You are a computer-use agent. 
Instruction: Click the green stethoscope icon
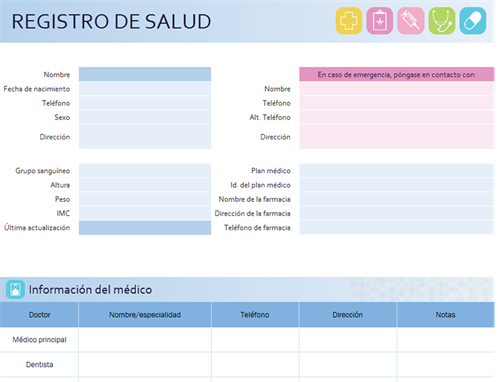pos(442,21)
